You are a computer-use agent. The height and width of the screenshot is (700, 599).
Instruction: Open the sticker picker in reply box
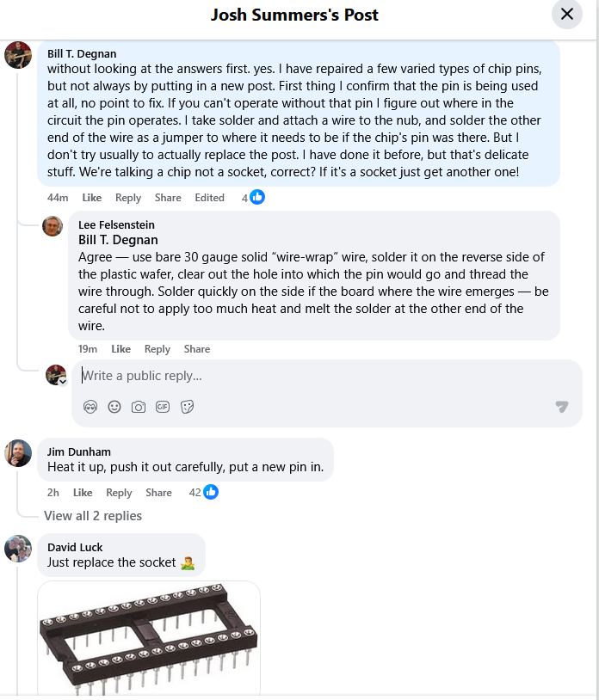coord(187,407)
